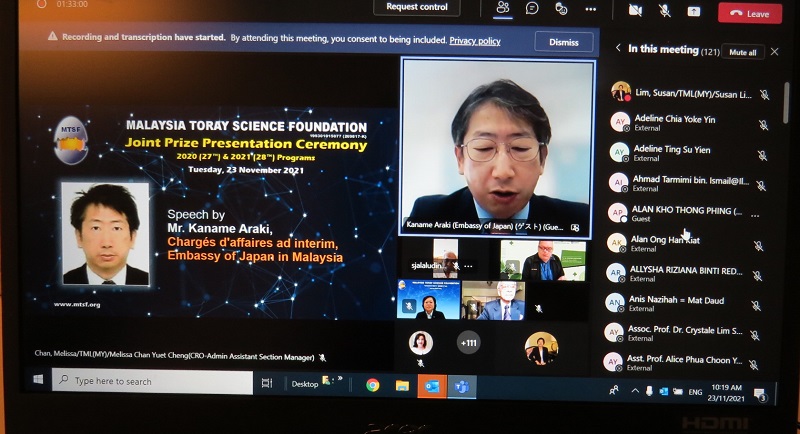Click muted mic icon beside Ahmad Tarmimi
The height and width of the screenshot is (434, 800).
click(x=761, y=186)
